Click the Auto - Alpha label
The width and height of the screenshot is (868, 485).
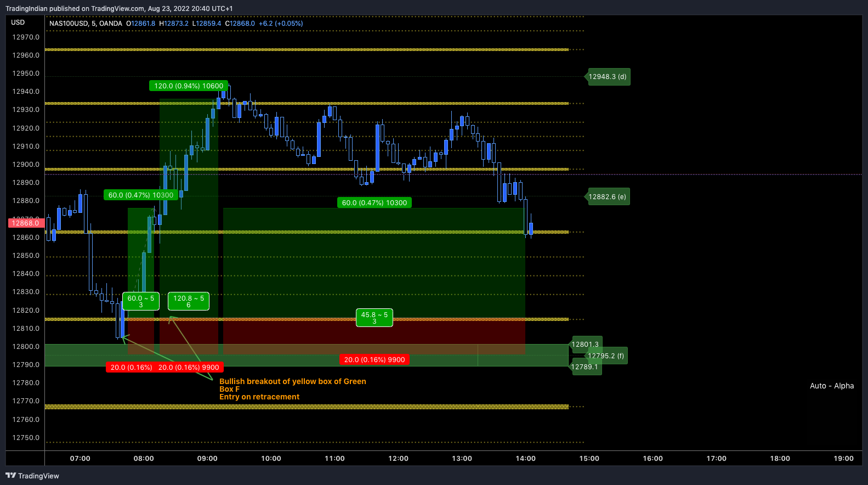point(832,386)
